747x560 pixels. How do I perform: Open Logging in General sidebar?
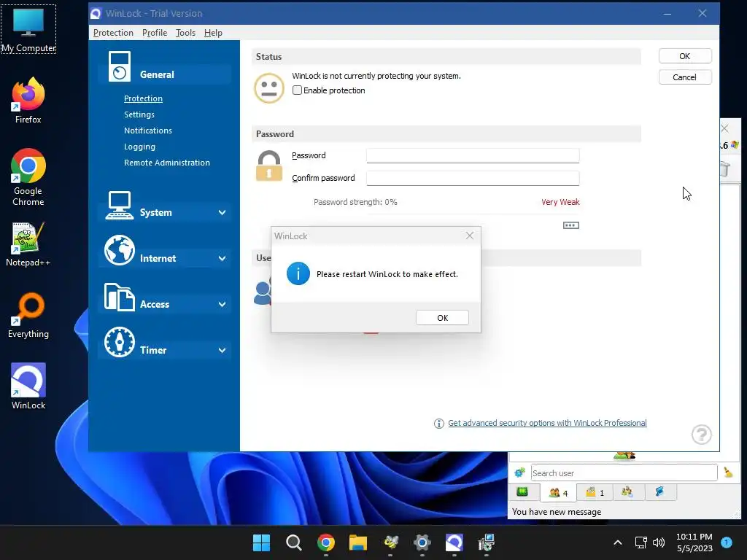(139, 146)
